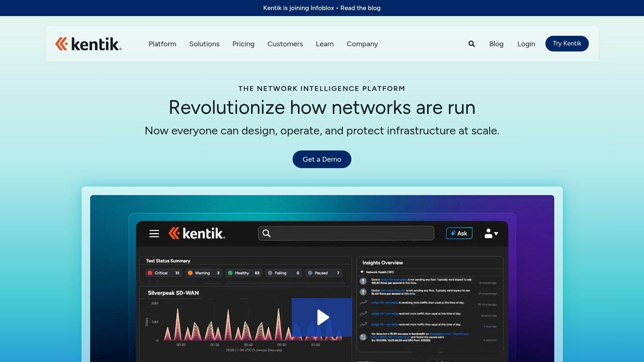Image resolution: width=644 pixels, height=362 pixels.
Task: Click the 'Revolutionize how networks are run' headline
Action: click(322, 107)
